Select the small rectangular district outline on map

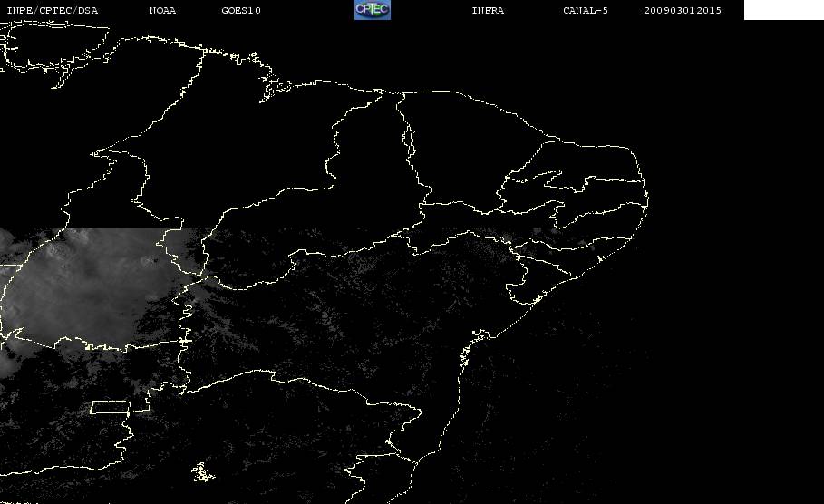pyautogui.click(x=111, y=407)
